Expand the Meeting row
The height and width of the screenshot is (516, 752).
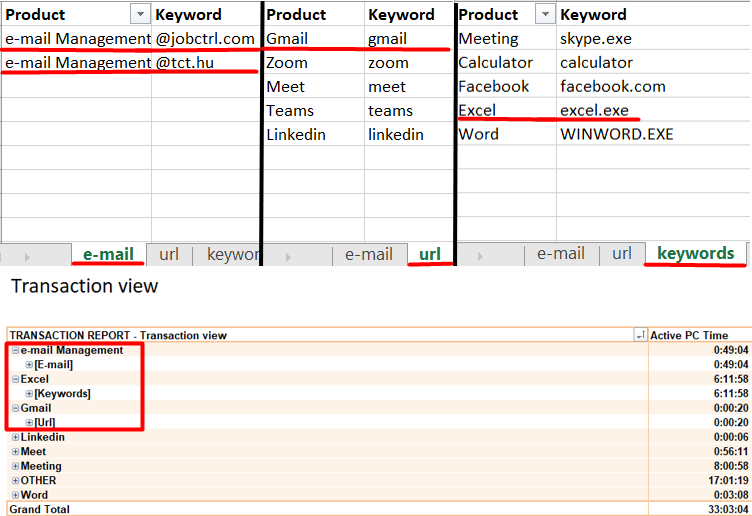pyautogui.click(x=15, y=466)
